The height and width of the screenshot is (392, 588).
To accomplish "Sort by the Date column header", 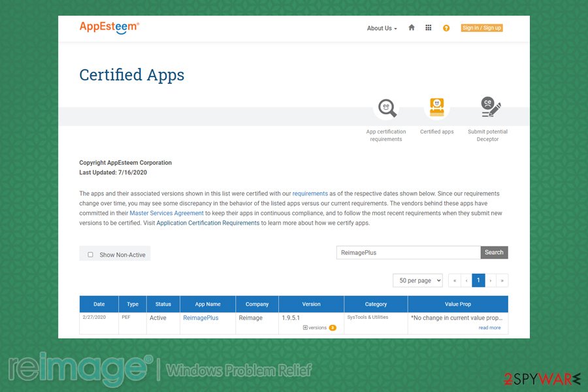I will (99, 304).
